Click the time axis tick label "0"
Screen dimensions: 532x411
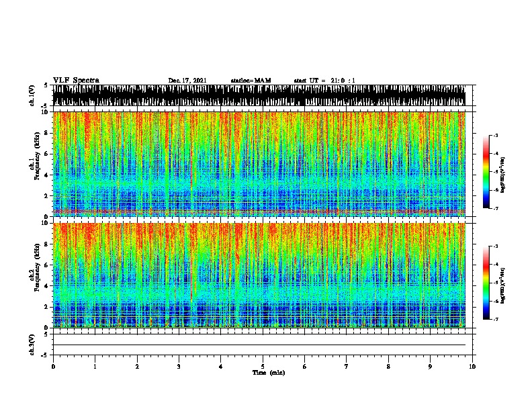point(53,367)
